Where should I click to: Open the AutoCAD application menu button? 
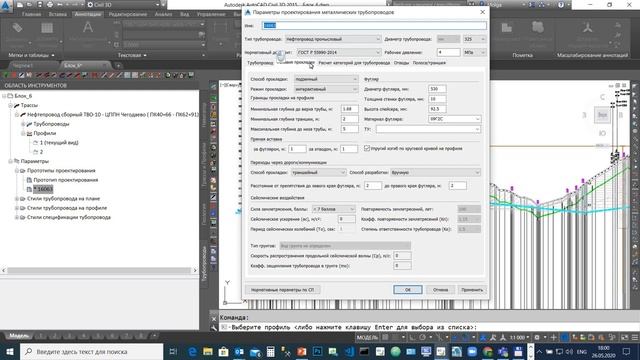pyautogui.click(x=6, y=6)
